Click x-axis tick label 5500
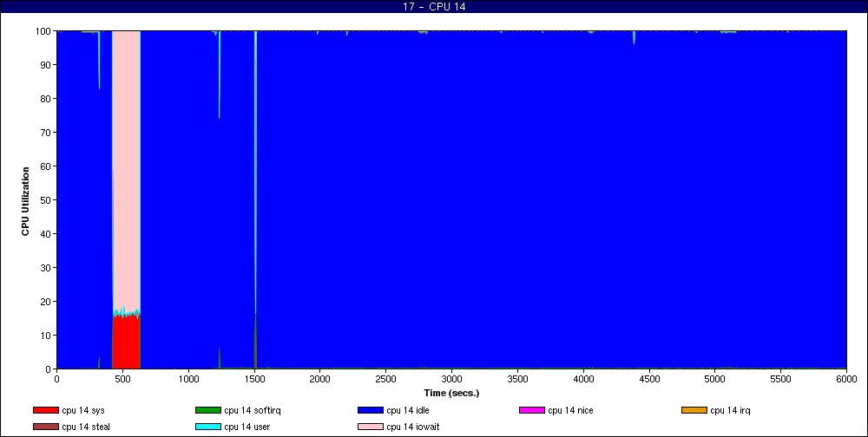 pyautogui.click(x=780, y=379)
